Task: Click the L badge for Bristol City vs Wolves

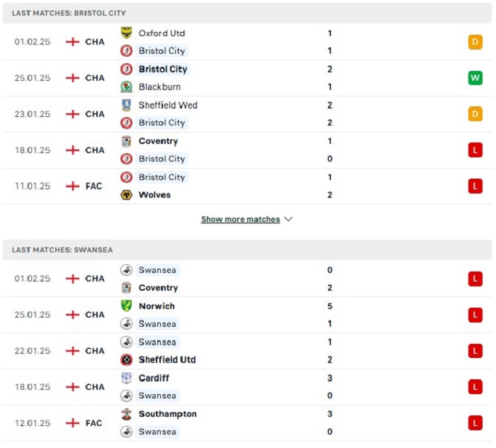Action: pyautogui.click(x=475, y=186)
